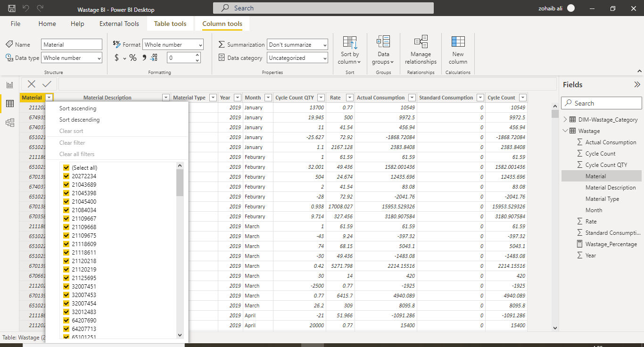The image size is (644, 347).
Task: Click the Fields pane Search box
Action: coord(602,103)
